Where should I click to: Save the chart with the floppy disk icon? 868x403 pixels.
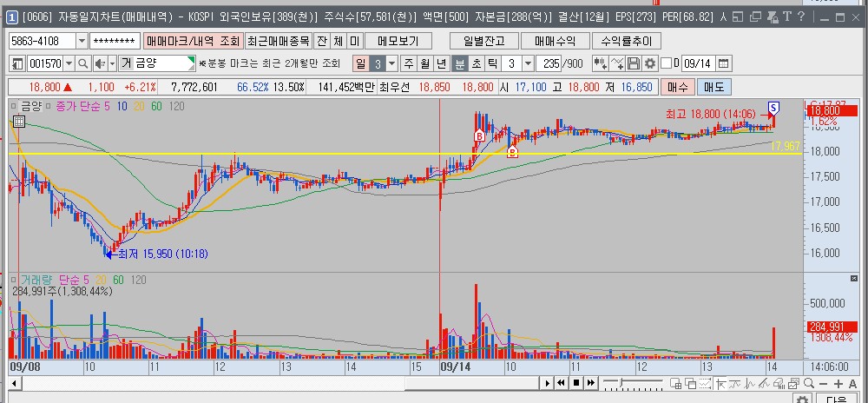point(635,63)
